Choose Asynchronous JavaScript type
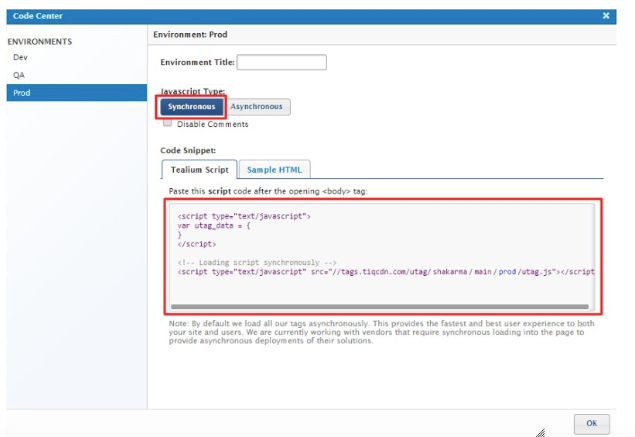The height and width of the screenshot is (437, 635). tap(257, 107)
